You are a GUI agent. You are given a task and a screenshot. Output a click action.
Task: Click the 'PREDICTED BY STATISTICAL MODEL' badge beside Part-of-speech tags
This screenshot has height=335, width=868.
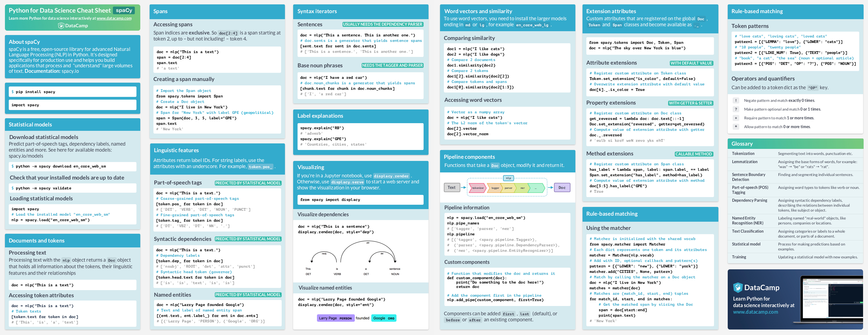(248, 183)
